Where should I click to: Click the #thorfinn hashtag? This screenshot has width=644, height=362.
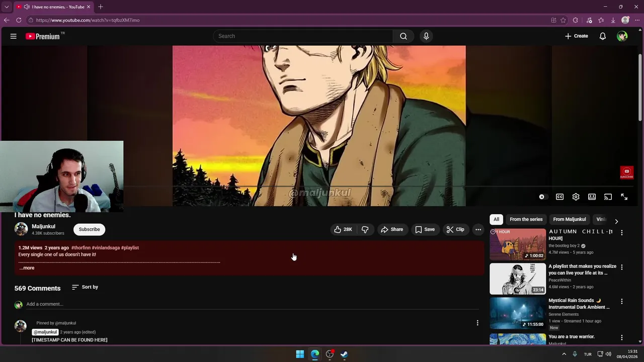81,247
